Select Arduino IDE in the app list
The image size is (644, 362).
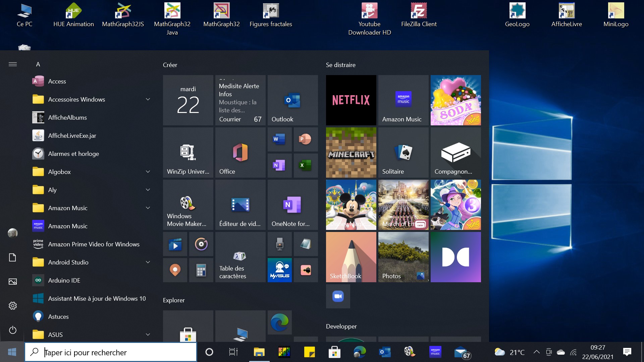coord(64,281)
